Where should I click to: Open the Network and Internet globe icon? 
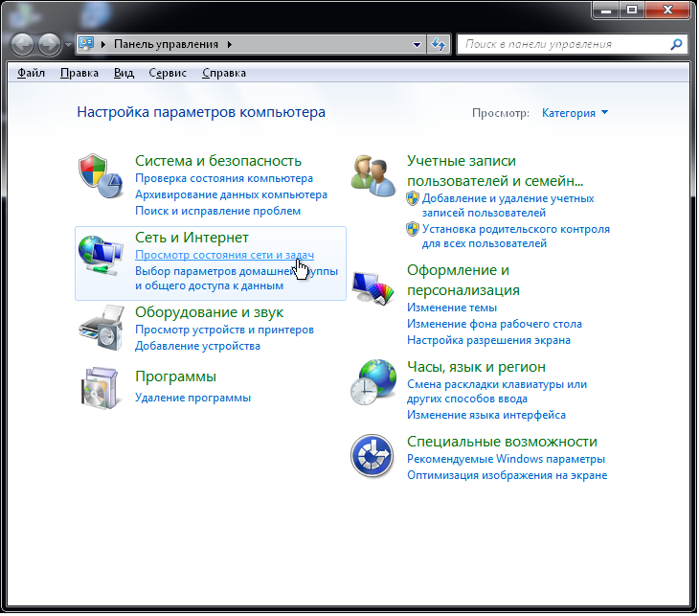[x=100, y=256]
